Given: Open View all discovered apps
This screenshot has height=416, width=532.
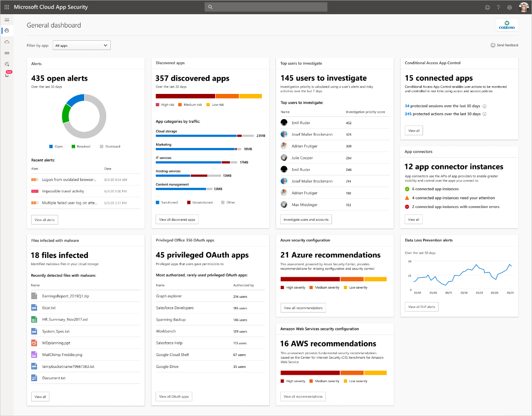Looking at the screenshot, I should click(177, 219).
